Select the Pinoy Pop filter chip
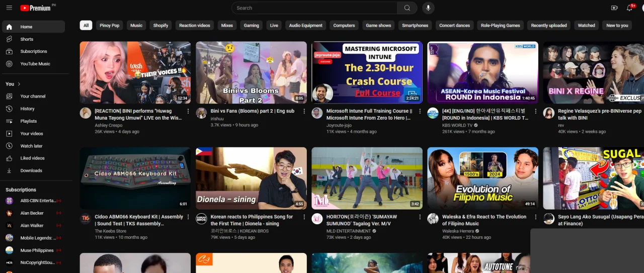 click(109, 25)
